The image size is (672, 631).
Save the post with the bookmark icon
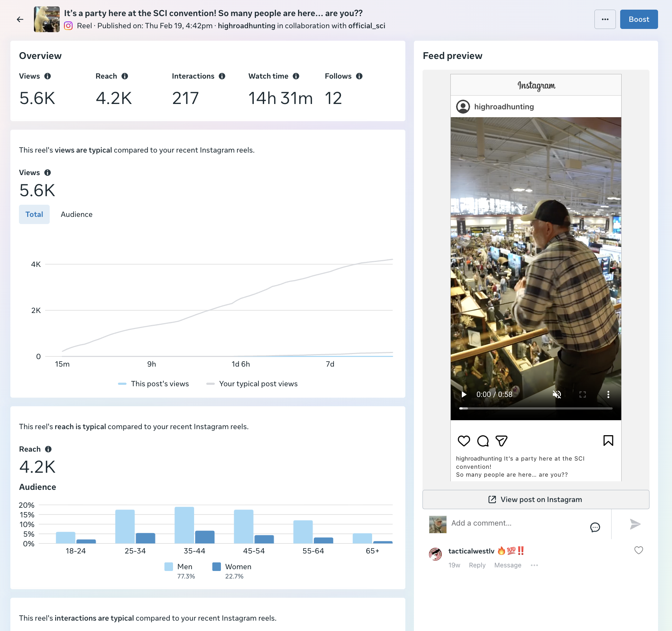tap(608, 441)
